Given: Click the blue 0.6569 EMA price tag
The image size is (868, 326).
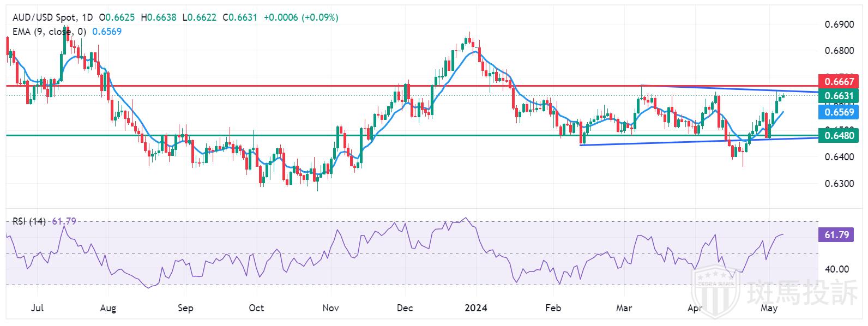Looking at the screenshot, I should pyautogui.click(x=839, y=112).
